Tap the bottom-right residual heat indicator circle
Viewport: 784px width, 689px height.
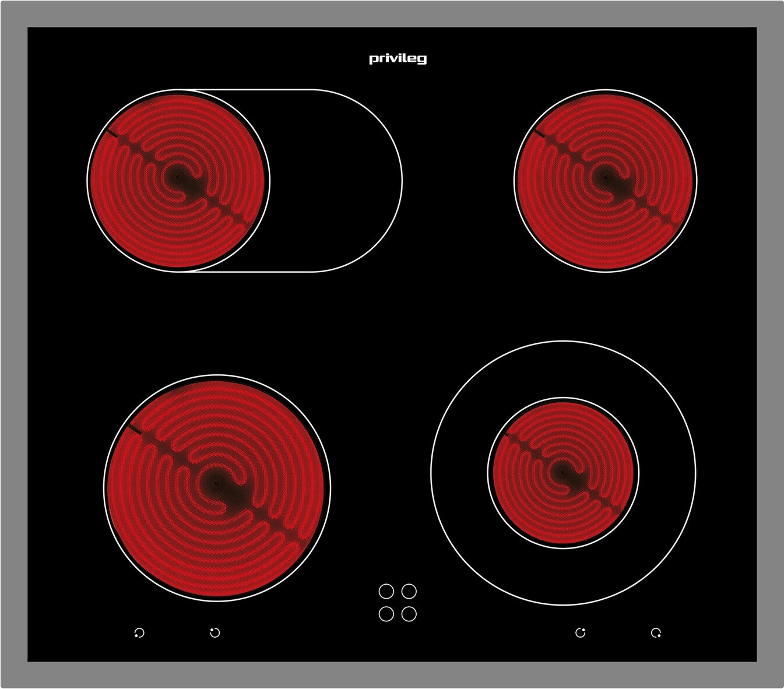[409, 614]
